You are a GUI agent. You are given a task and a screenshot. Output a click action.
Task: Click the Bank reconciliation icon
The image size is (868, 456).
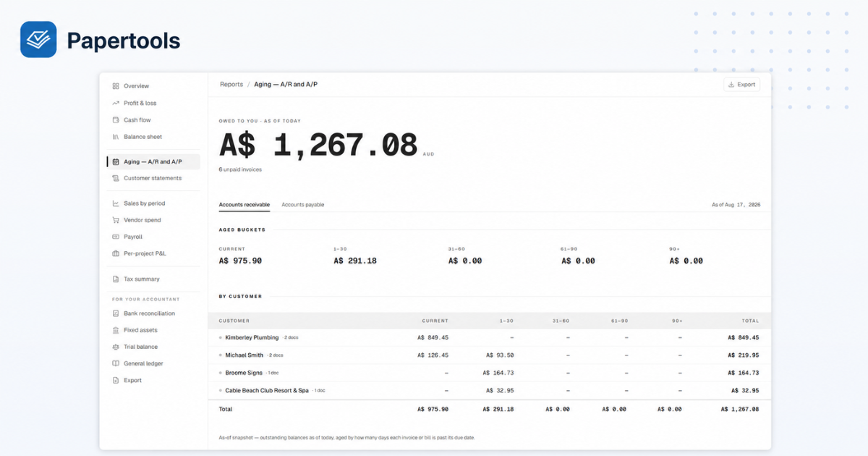pyautogui.click(x=116, y=313)
